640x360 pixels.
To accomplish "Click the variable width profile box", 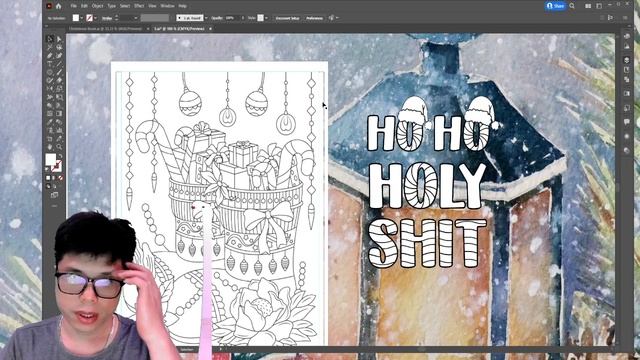I will coord(155,18).
